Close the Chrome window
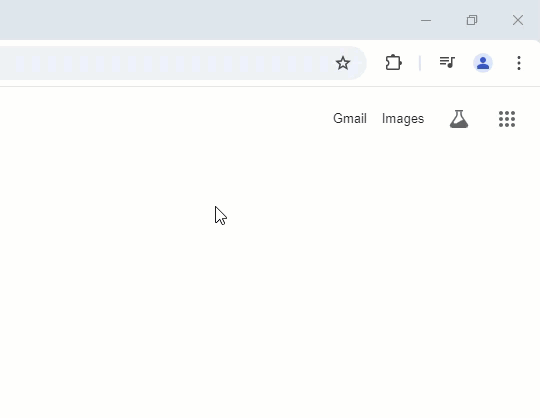The height and width of the screenshot is (418, 540). coord(518,20)
